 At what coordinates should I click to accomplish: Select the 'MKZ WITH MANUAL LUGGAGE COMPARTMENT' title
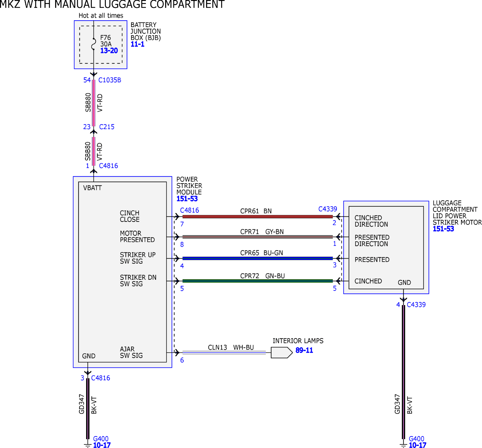(x=112, y=4)
